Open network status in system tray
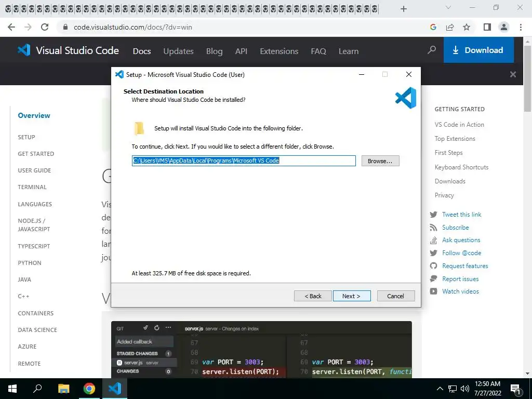 click(453, 389)
